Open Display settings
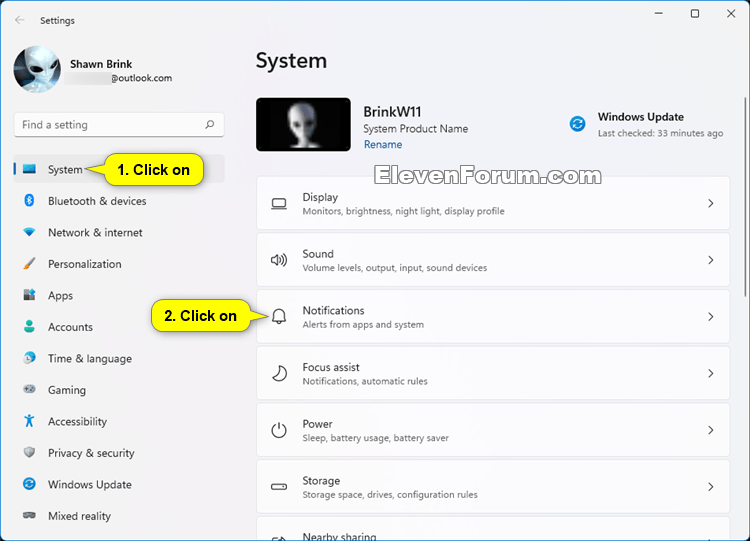750x541 pixels. [x=493, y=203]
